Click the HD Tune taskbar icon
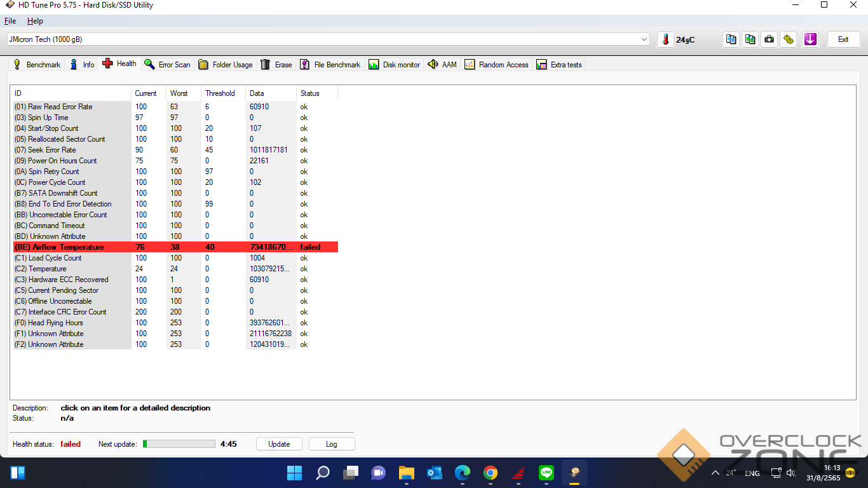 (x=574, y=473)
